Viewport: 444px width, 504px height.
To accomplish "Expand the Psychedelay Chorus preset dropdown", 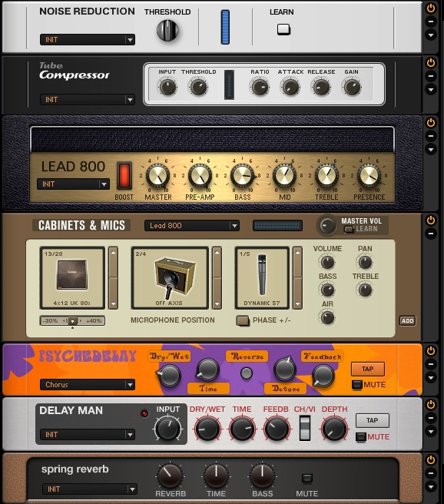I will pos(87,384).
